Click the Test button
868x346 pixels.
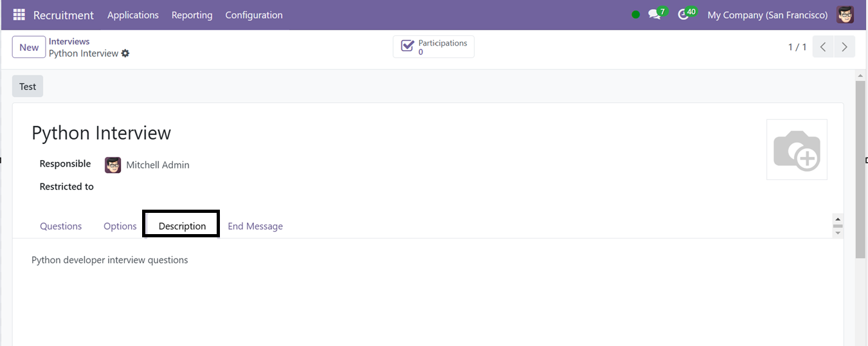[x=28, y=86]
